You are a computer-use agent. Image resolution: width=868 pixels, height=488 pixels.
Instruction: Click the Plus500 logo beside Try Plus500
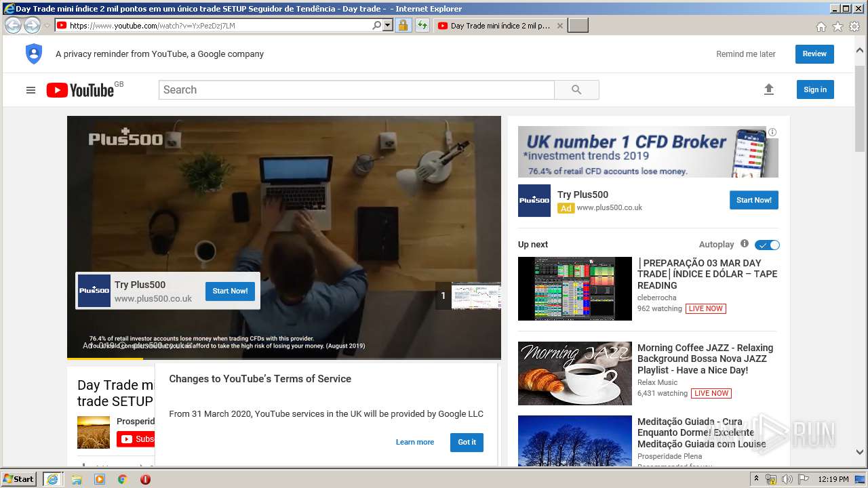[534, 201]
